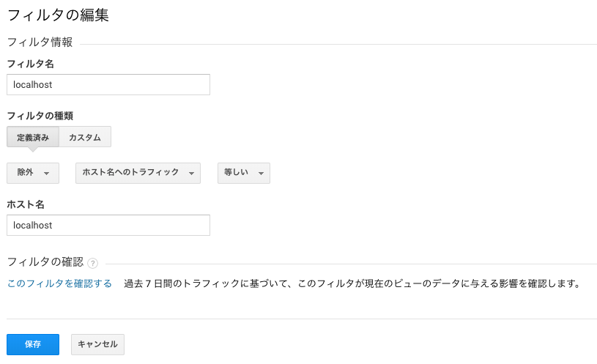Click the arrow on the 除外 dropdown
Image resolution: width=597 pixels, height=364 pixels.
[x=46, y=174]
